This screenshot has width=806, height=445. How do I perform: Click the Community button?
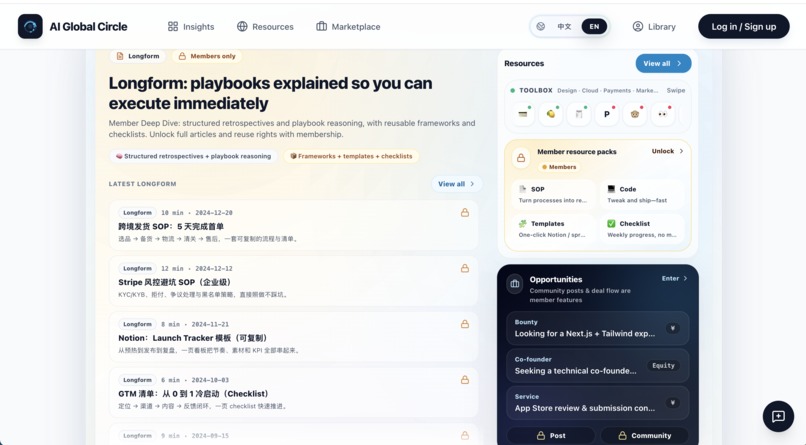645,436
